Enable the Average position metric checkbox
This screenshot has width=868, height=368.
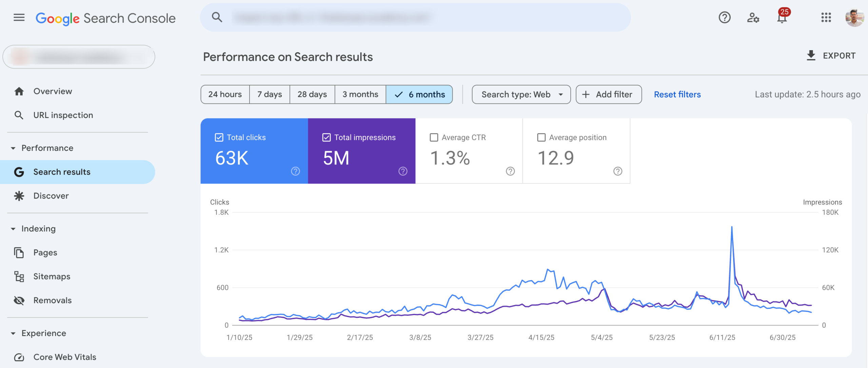point(541,137)
